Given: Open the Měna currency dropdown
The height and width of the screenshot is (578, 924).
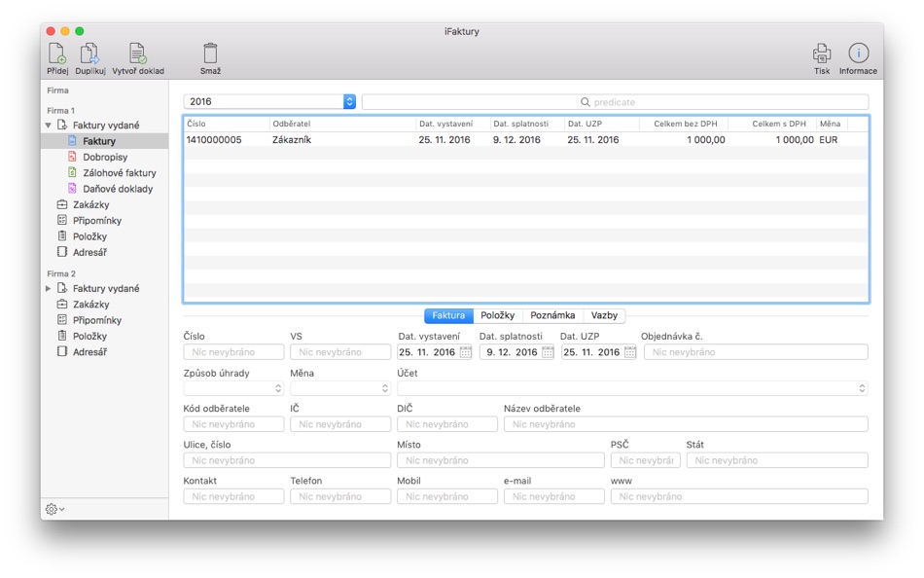Looking at the screenshot, I should tap(340, 388).
